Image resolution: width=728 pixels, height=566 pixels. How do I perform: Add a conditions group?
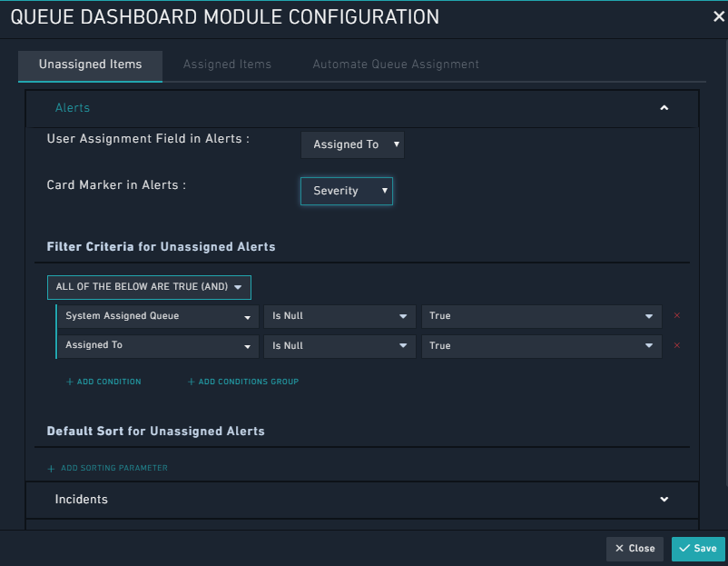click(243, 382)
